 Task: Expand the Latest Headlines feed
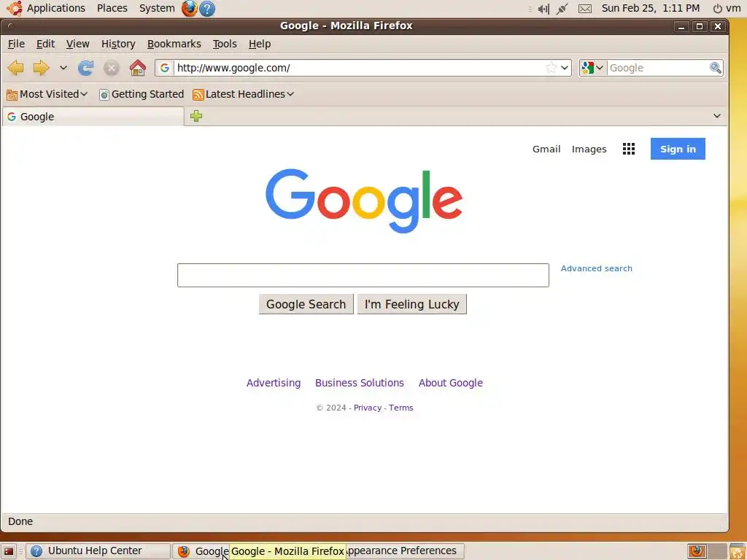pos(243,94)
